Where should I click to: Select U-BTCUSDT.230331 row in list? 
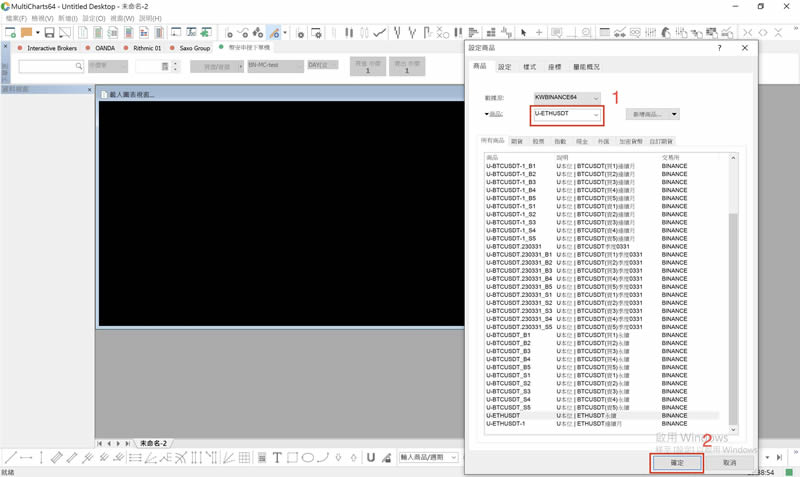point(508,246)
